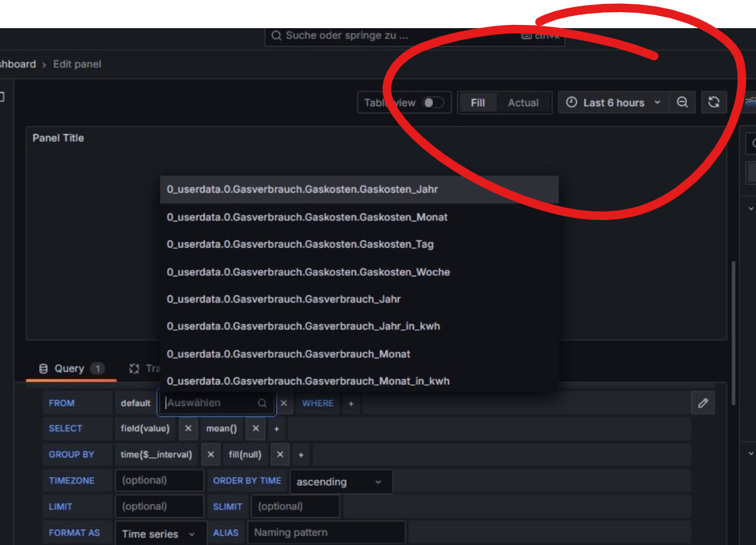Open the Time series format dropdown
The height and width of the screenshot is (545, 756).
click(x=161, y=534)
